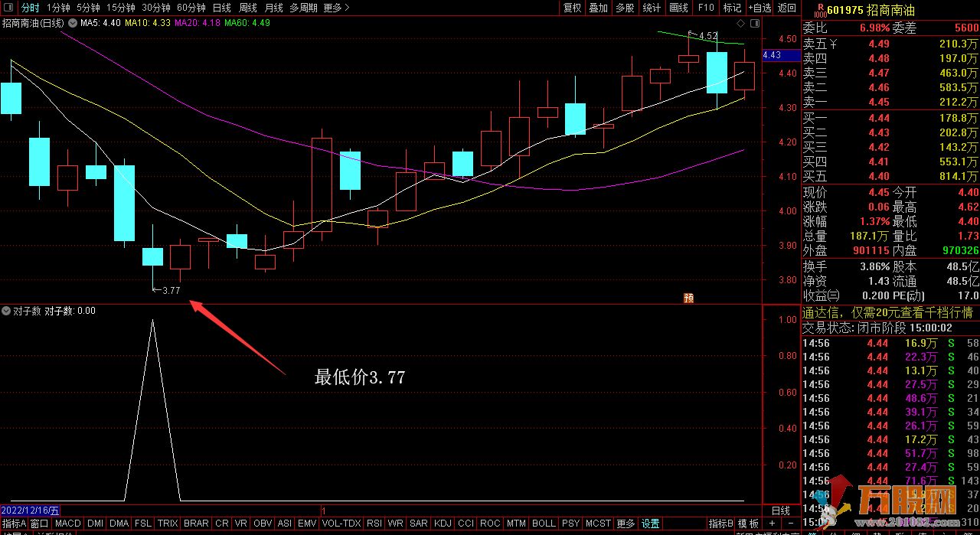Select the 15分钟 period tab
The width and height of the screenshot is (980, 535).
click(121, 8)
